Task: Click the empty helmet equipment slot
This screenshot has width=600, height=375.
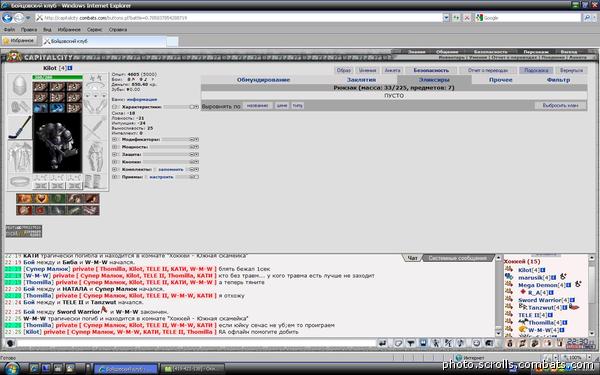Action: coord(20,85)
